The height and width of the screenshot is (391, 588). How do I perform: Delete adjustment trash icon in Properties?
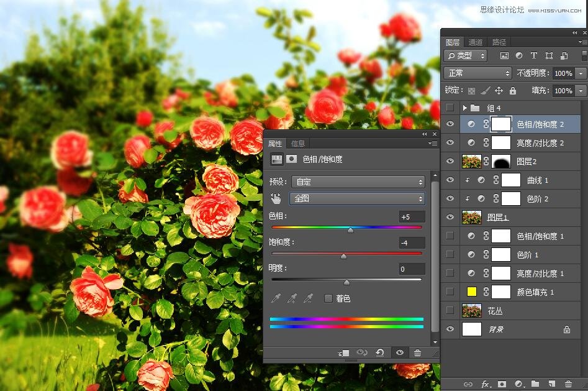(417, 352)
